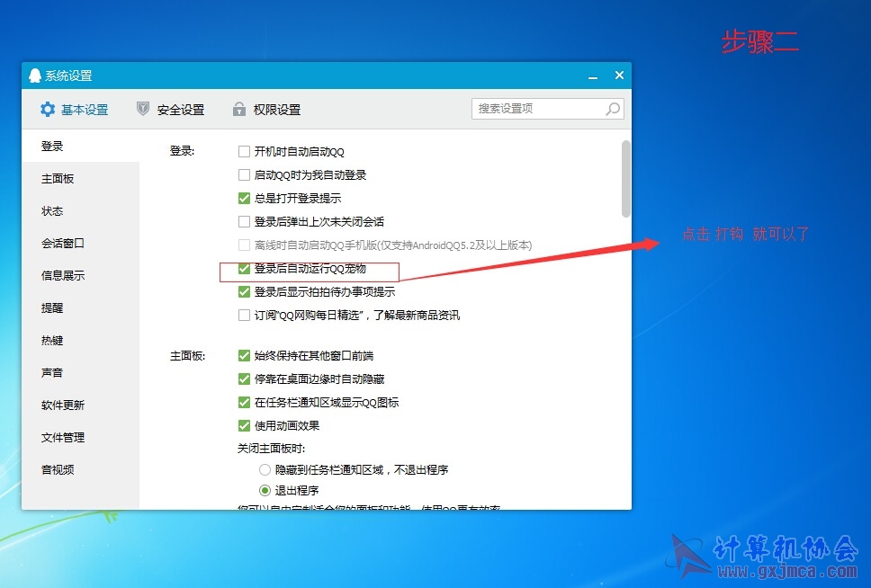Open 软件更新 settings section
Viewport: 871px width, 588px height.
81,405
